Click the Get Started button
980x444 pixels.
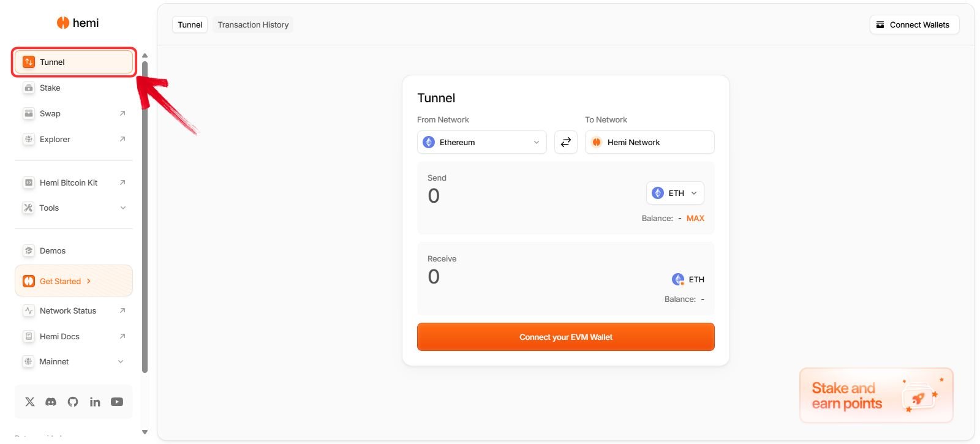click(73, 281)
